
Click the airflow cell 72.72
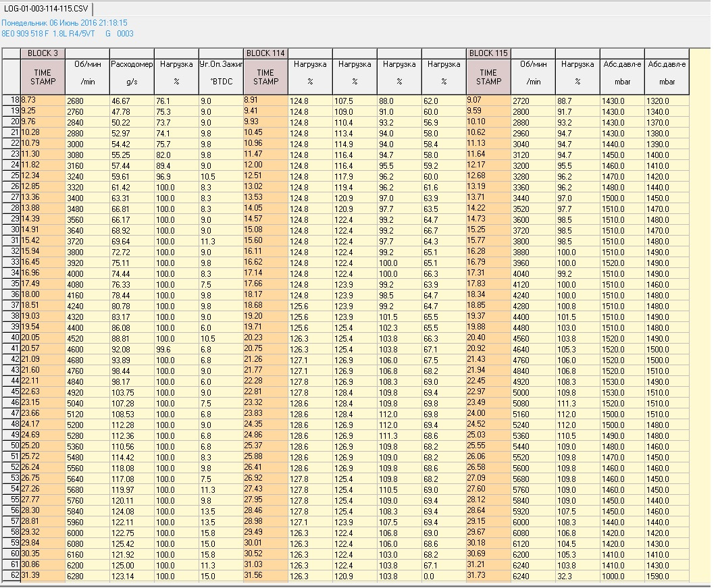click(132, 252)
